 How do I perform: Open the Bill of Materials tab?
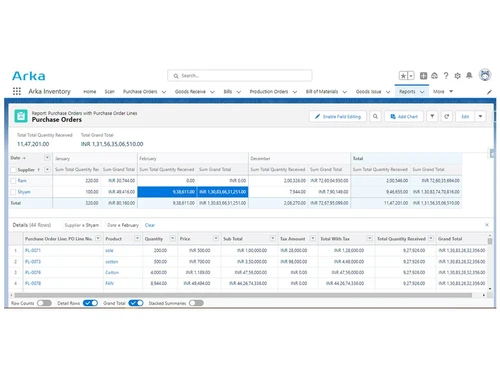322,92
